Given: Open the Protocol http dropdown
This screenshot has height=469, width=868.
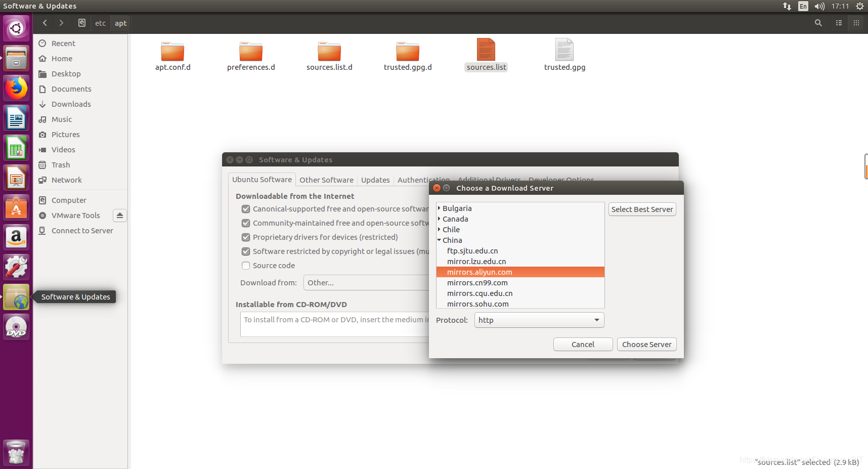Looking at the screenshot, I should coord(539,320).
